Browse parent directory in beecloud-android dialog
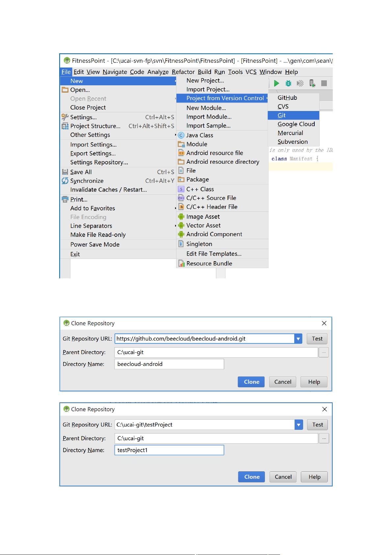 [324, 352]
